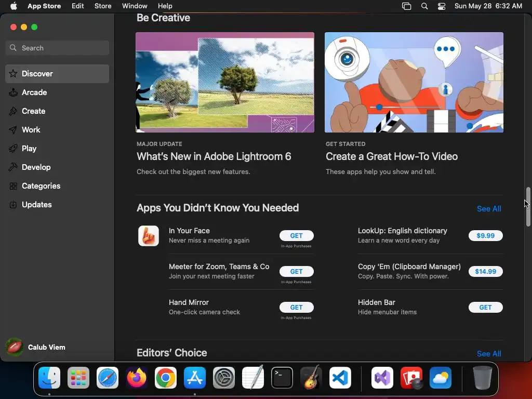532x399 pixels.
Task: Open the How-To Video story image
Action: click(414, 83)
